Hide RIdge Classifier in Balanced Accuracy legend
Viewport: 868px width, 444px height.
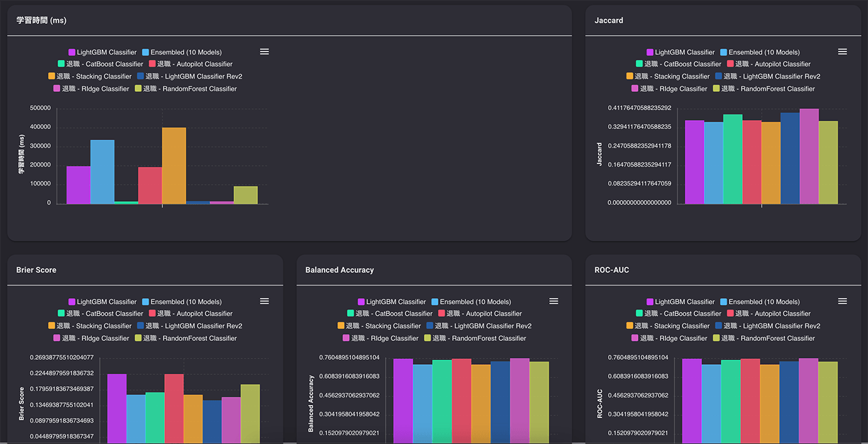coord(381,338)
